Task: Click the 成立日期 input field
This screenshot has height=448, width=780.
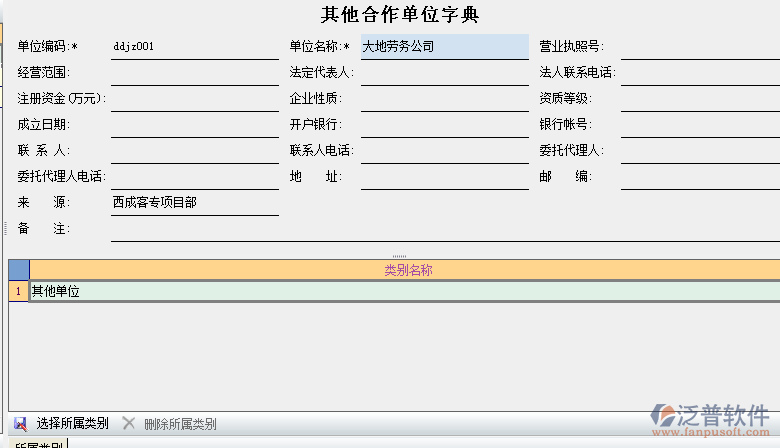Action: 195,125
